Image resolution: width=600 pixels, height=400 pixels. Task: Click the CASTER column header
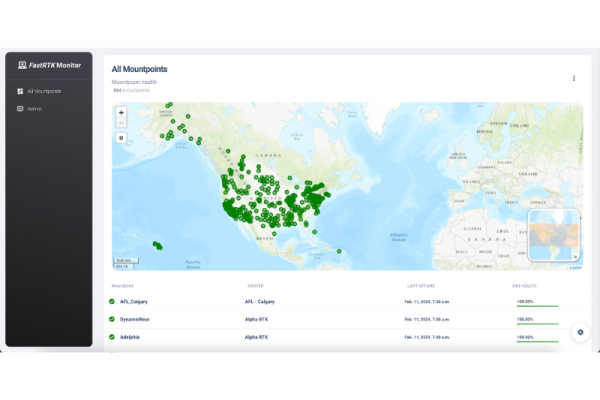pyautogui.click(x=255, y=286)
